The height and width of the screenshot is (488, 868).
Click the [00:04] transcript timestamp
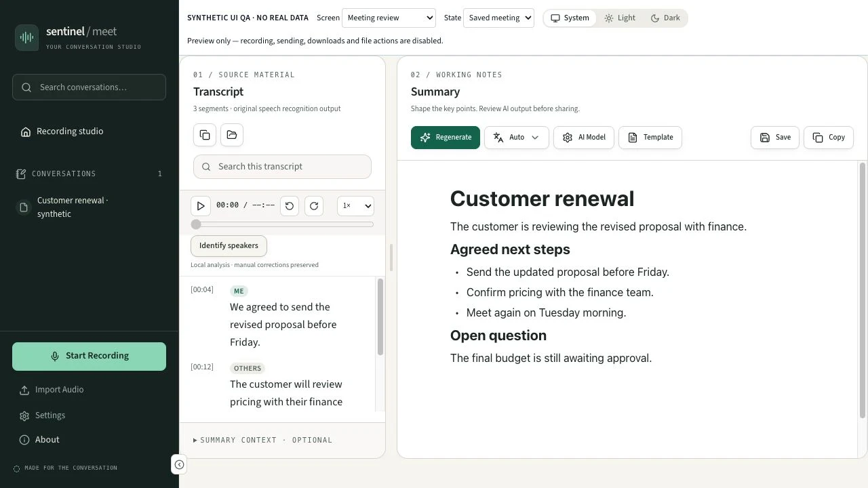[202, 290]
